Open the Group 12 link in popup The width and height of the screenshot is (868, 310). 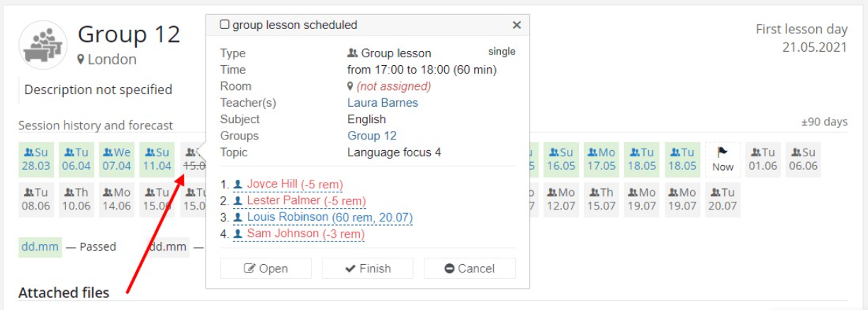372,136
